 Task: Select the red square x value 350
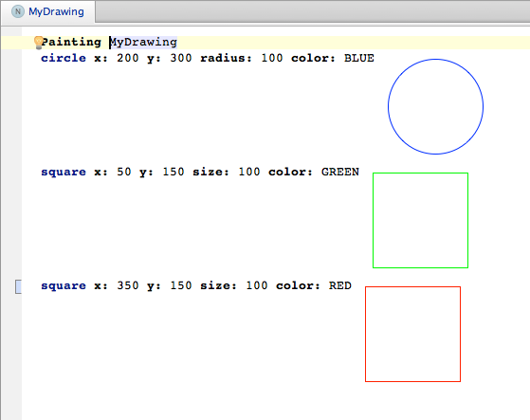pos(128,286)
